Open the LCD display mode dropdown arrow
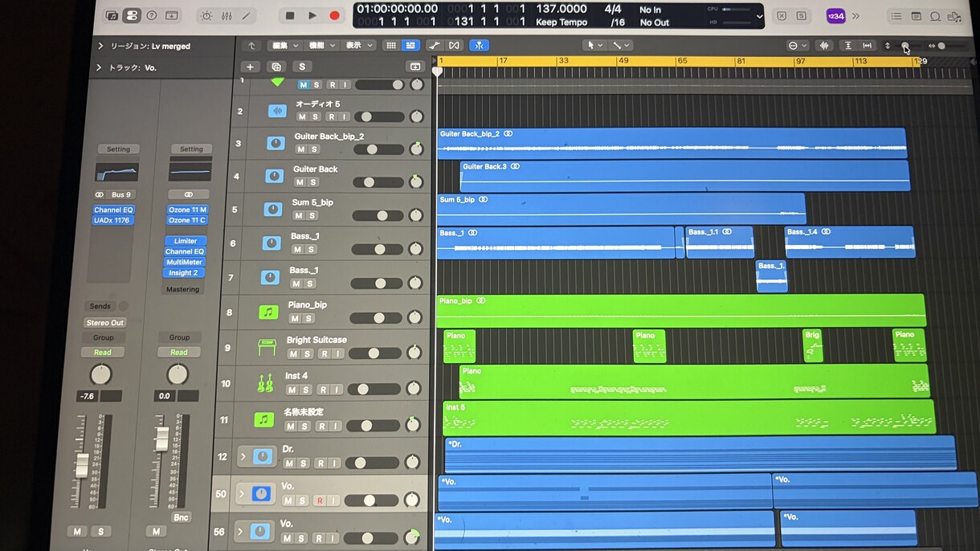980x551 pixels. (x=759, y=16)
